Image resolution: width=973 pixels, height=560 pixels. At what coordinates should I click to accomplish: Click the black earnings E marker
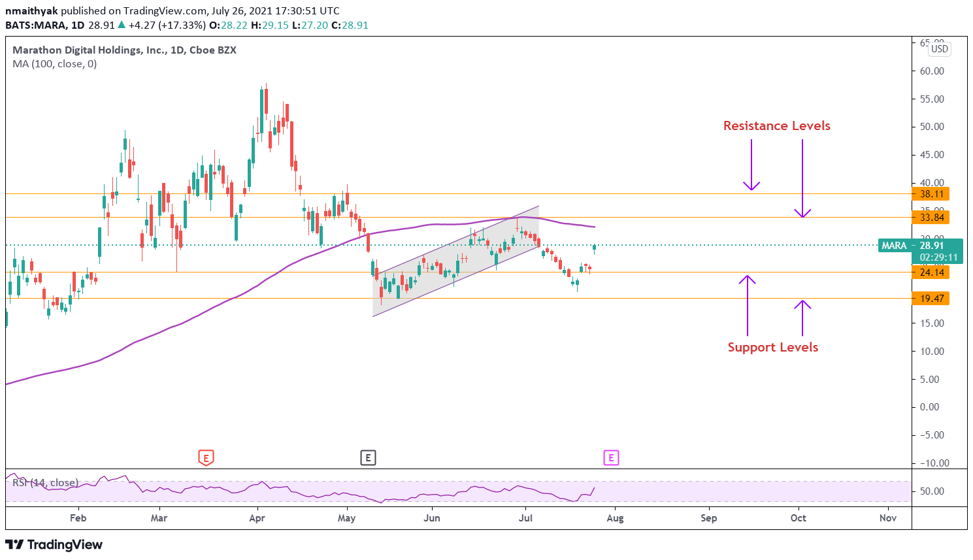click(368, 457)
